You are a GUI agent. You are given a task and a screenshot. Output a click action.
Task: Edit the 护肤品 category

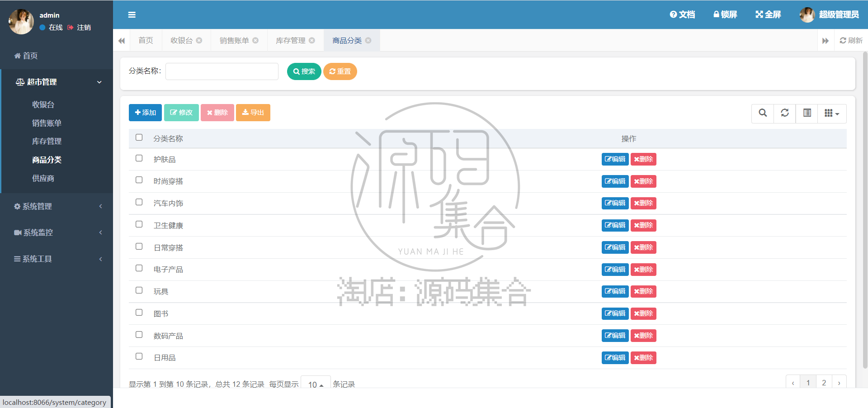coord(615,159)
